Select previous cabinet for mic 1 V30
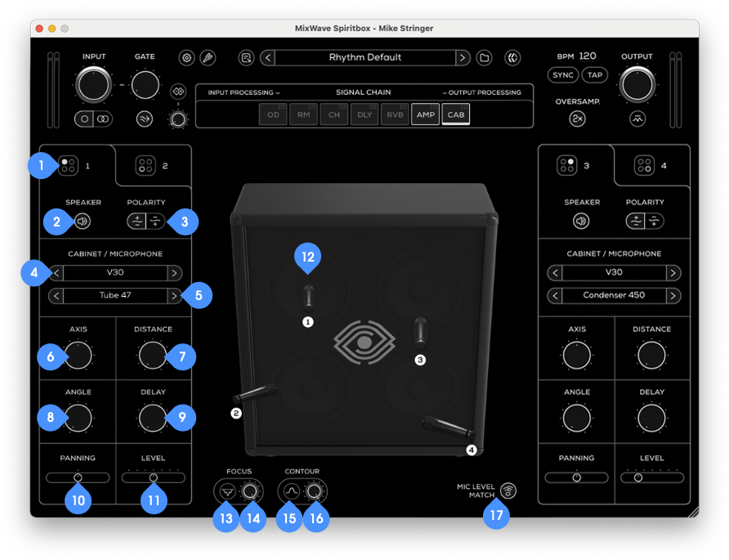Image resolution: width=729 pixels, height=560 pixels. coord(56,273)
